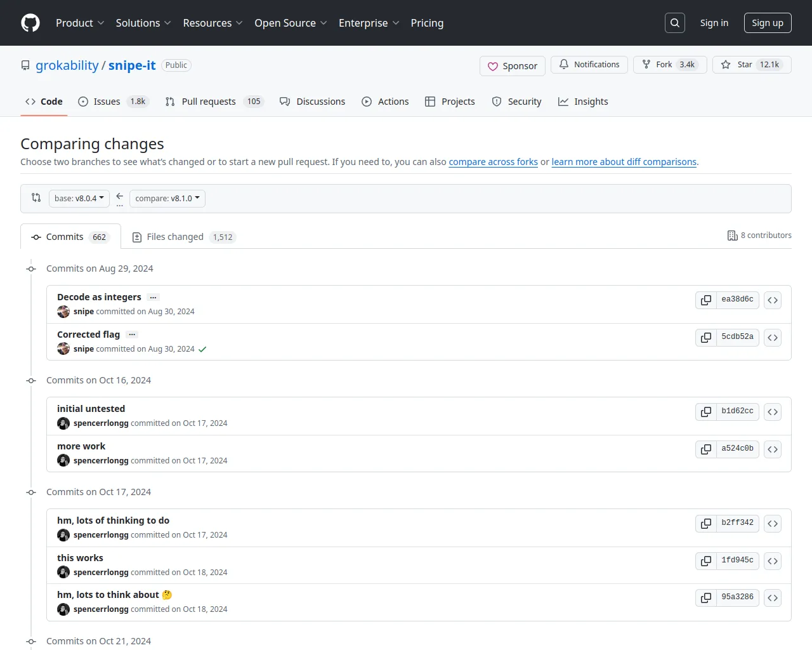Open the more work commit
Image resolution: width=812 pixels, height=650 pixels.
[x=81, y=446]
